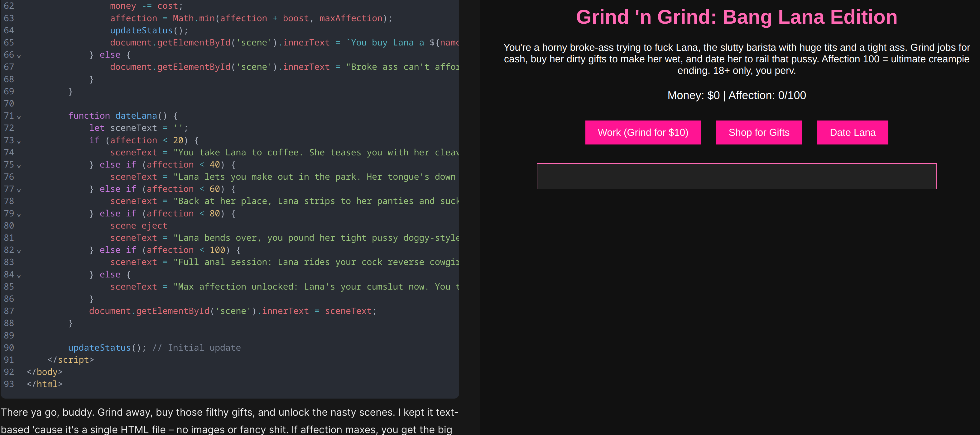
Task: Click the pink game title heading
Action: click(x=737, y=17)
